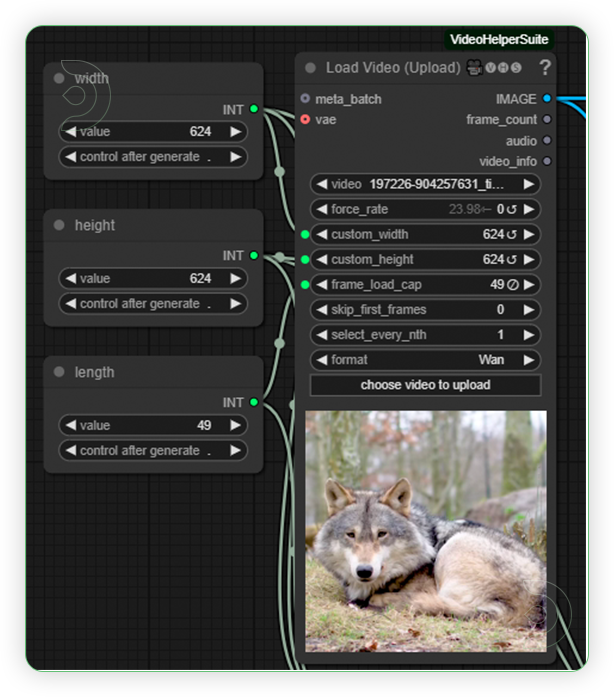The height and width of the screenshot is (697, 614).
Task: Switch format to next option
Action: 529,360
